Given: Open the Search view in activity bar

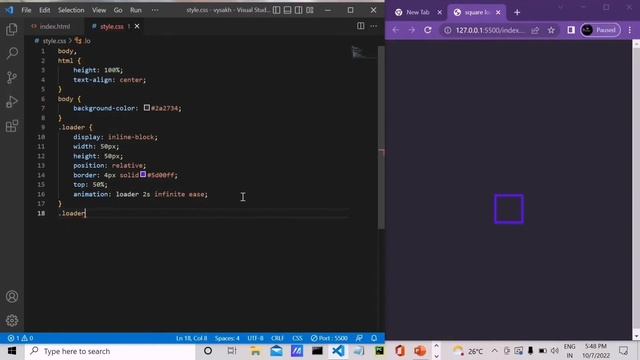Looking at the screenshot, I should (12, 53).
